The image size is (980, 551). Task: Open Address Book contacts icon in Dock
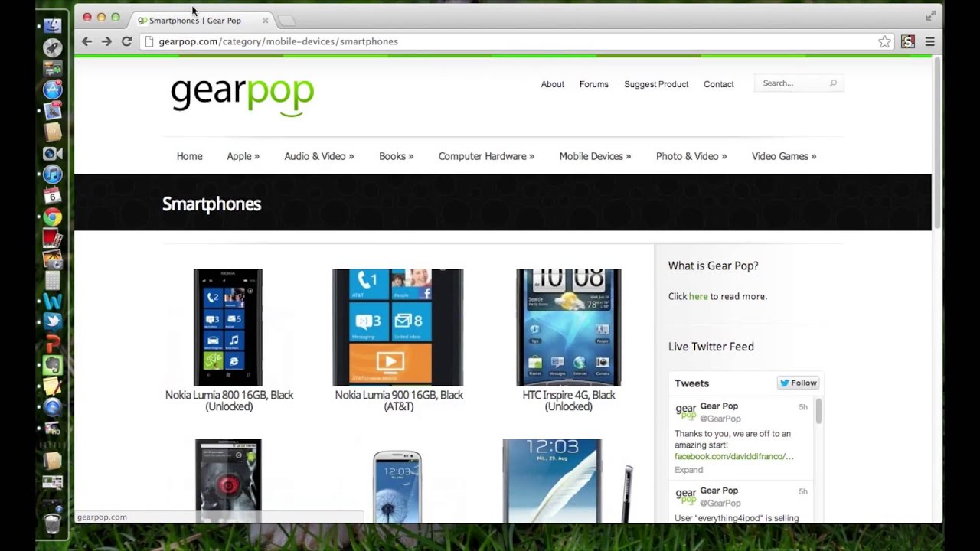(x=52, y=132)
